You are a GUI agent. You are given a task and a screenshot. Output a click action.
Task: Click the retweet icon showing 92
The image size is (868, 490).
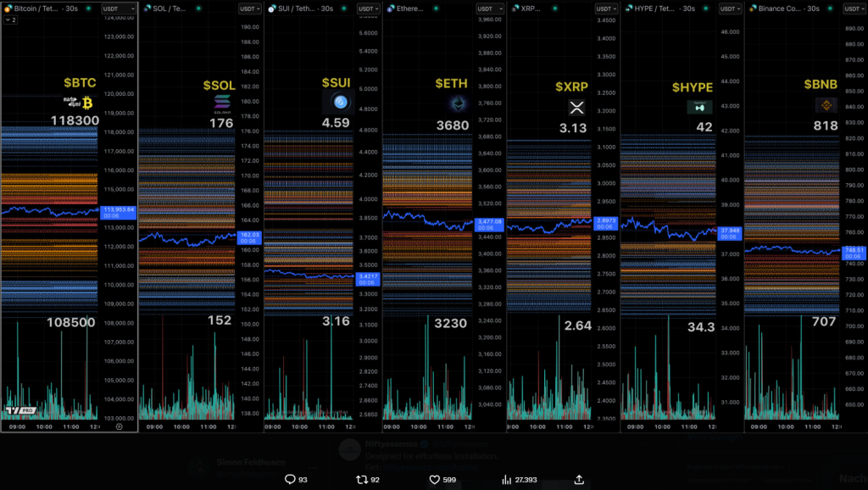[361, 480]
